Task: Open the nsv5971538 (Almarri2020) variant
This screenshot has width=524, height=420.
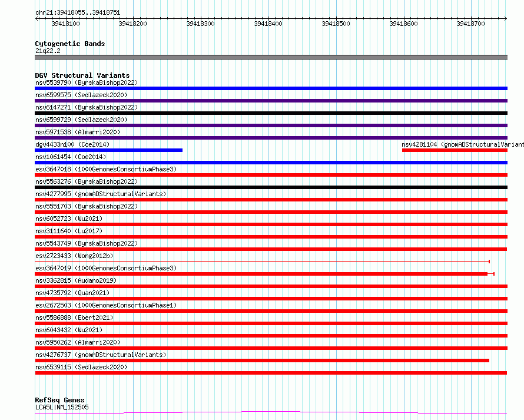Action: pos(78,132)
